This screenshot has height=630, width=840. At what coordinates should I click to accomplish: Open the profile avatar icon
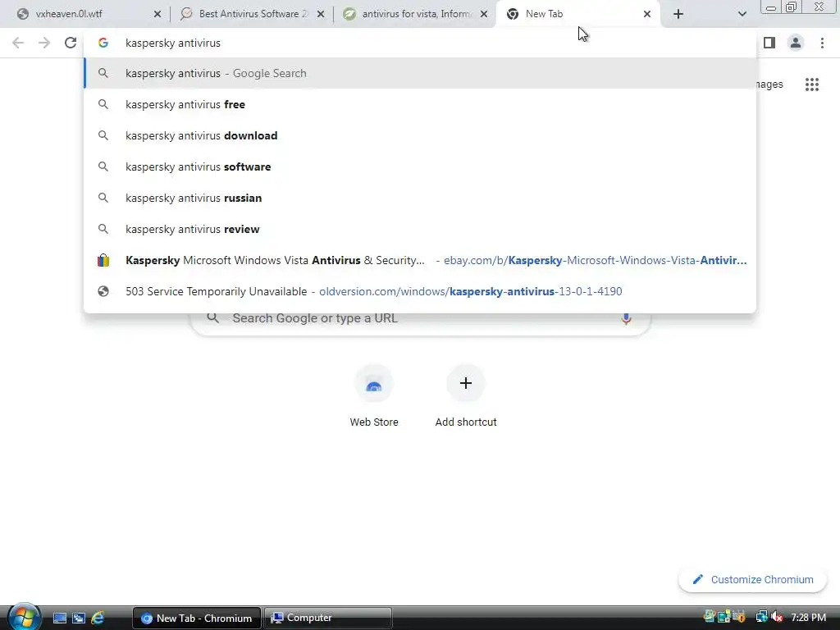[x=796, y=43]
